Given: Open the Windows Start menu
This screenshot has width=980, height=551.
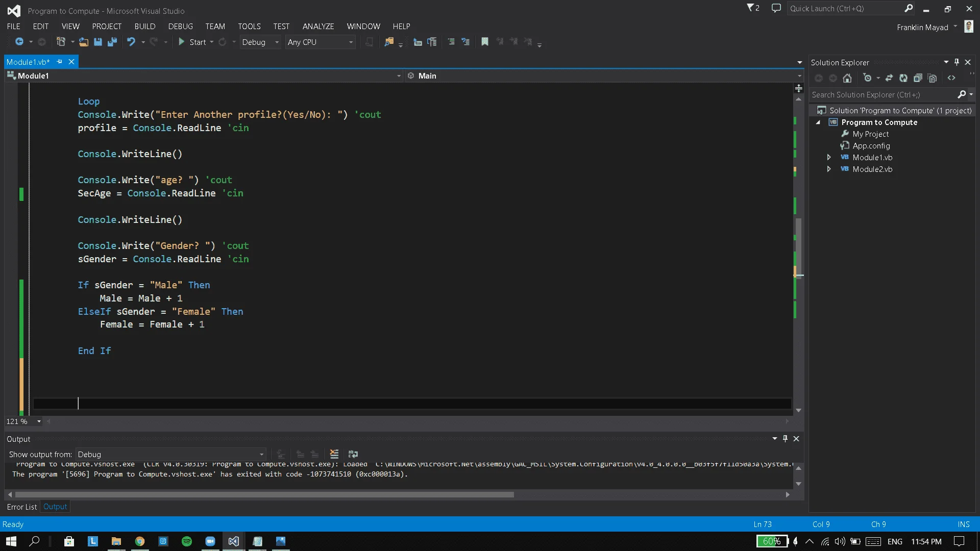Looking at the screenshot, I should 11,541.
